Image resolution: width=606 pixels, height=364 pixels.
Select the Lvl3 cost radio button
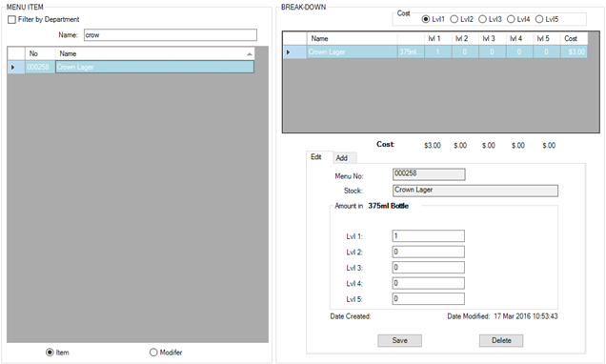point(482,19)
